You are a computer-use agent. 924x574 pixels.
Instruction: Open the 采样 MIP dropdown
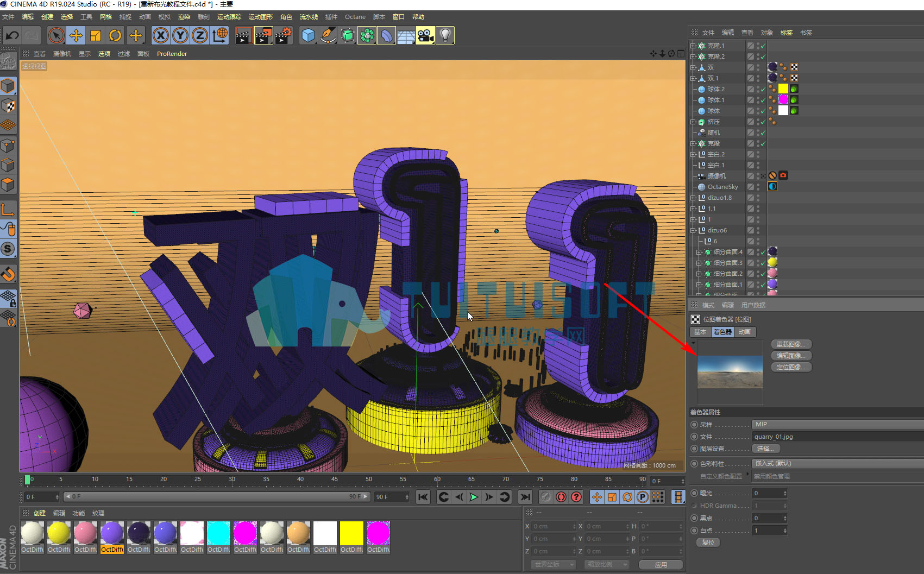(x=837, y=424)
